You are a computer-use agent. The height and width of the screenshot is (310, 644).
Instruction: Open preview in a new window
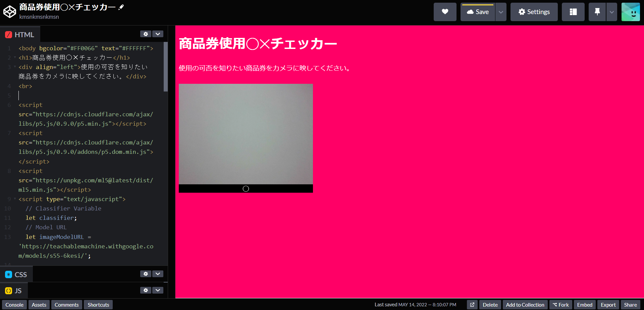[x=472, y=305]
